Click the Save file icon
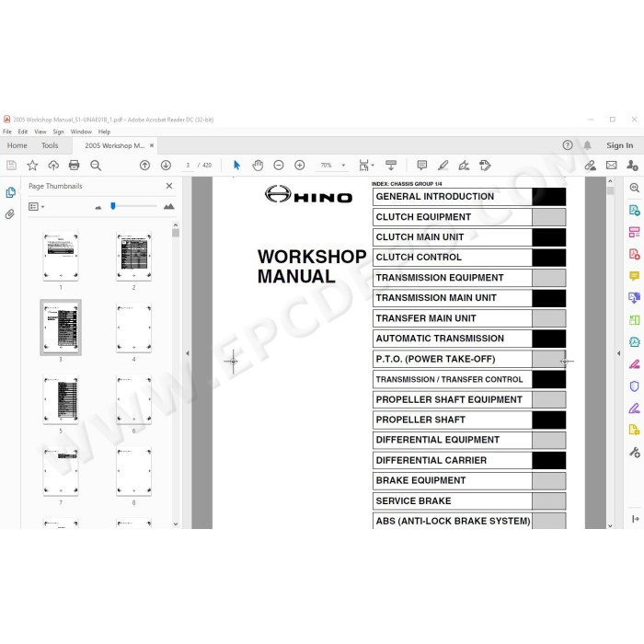Image resolution: width=644 pixels, height=644 pixels. tap(11, 166)
